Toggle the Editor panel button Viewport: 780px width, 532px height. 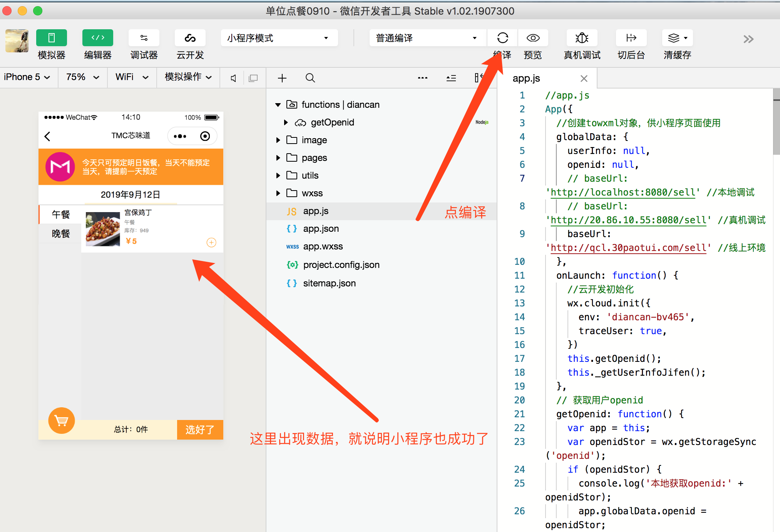point(97,38)
